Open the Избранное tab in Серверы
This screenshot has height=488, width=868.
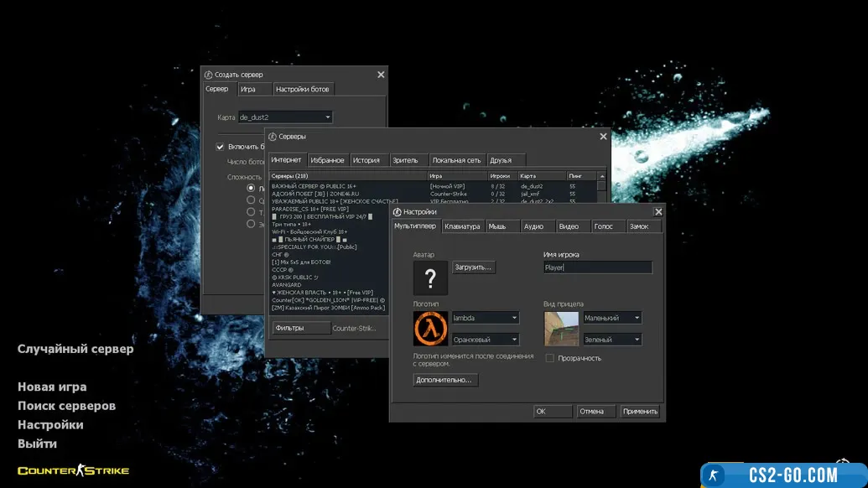click(x=327, y=160)
